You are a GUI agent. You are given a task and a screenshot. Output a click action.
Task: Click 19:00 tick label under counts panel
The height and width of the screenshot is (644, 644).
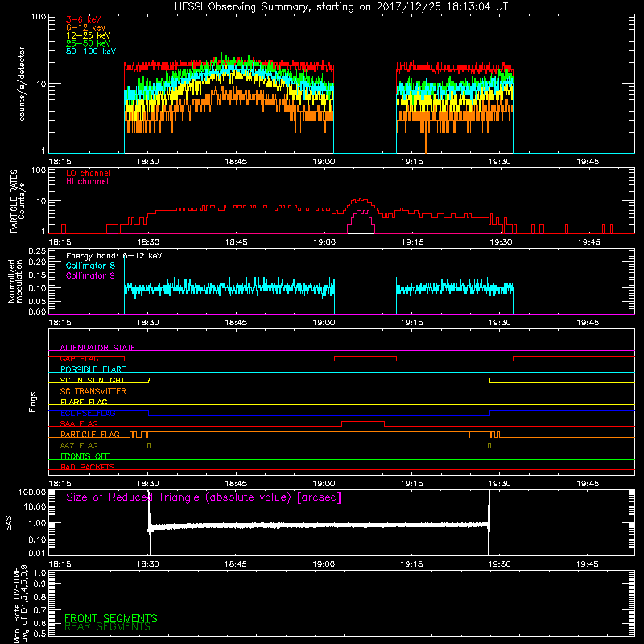tap(324, 162)
